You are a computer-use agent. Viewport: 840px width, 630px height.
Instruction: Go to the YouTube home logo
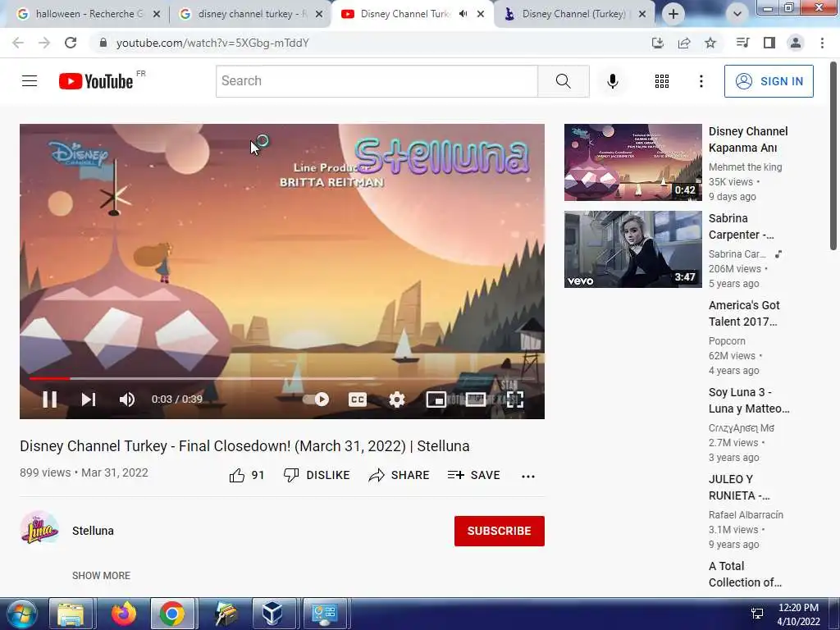[96, 81]
